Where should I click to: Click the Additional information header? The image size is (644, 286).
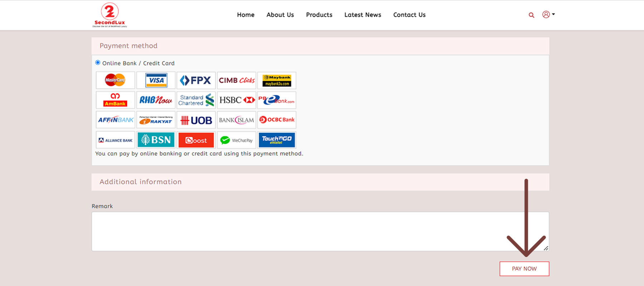[320, 182]
